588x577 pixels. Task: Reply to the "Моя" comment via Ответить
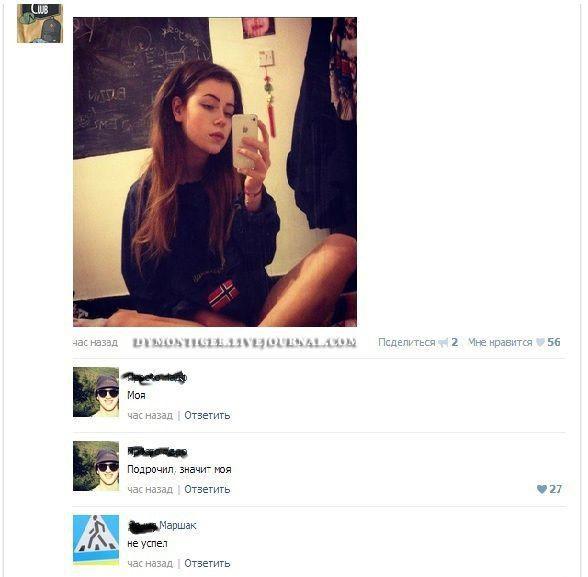[x=207, y=415]
